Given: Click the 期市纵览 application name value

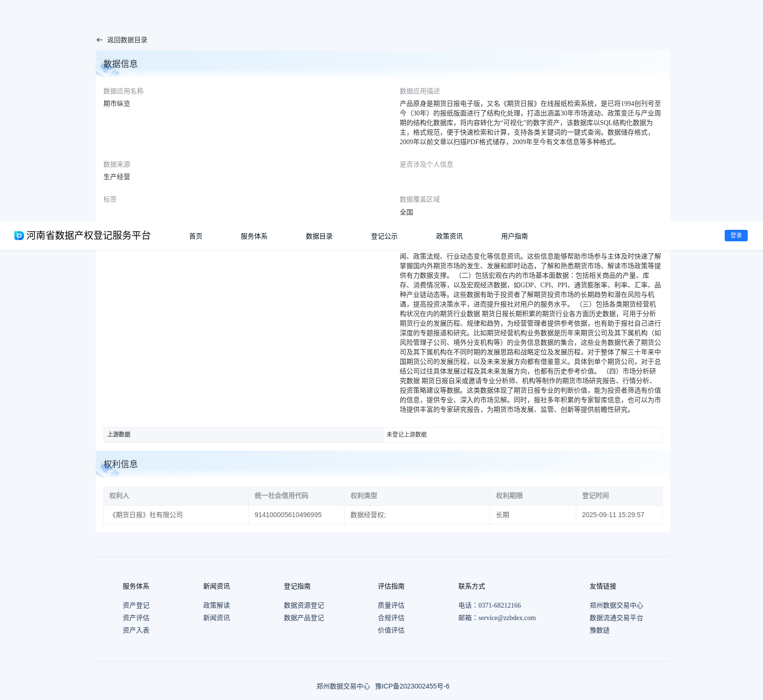Looking at the screenshot, I should (117, 103).
